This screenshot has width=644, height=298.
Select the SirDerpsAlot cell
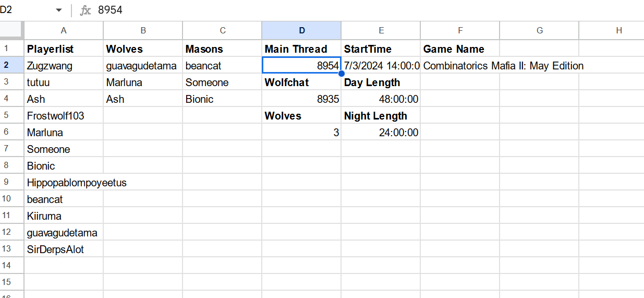[x=64, y=249]
